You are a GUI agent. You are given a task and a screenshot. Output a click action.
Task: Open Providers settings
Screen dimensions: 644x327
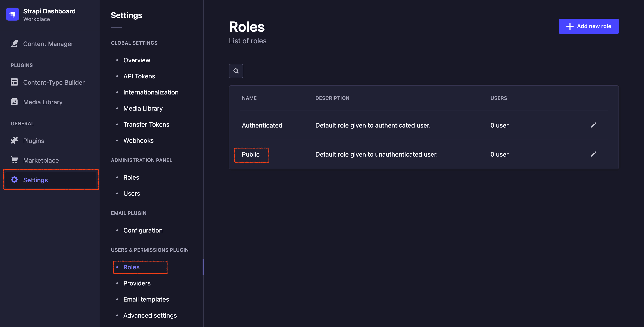137,283
